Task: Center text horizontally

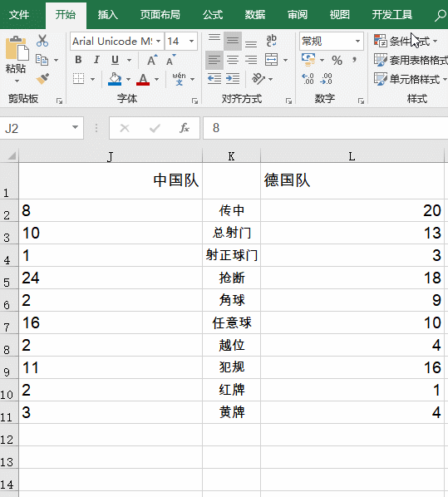Action: (x=233, y=60)
